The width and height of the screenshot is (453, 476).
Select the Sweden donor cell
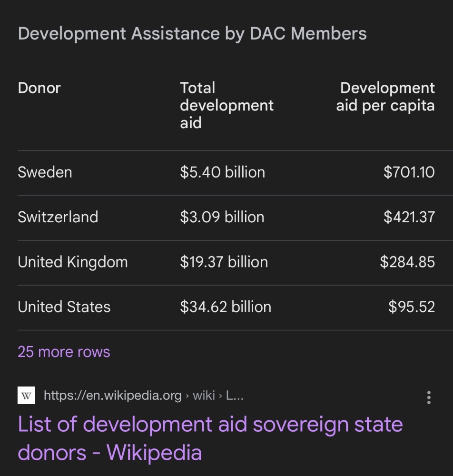pos(45,172)
